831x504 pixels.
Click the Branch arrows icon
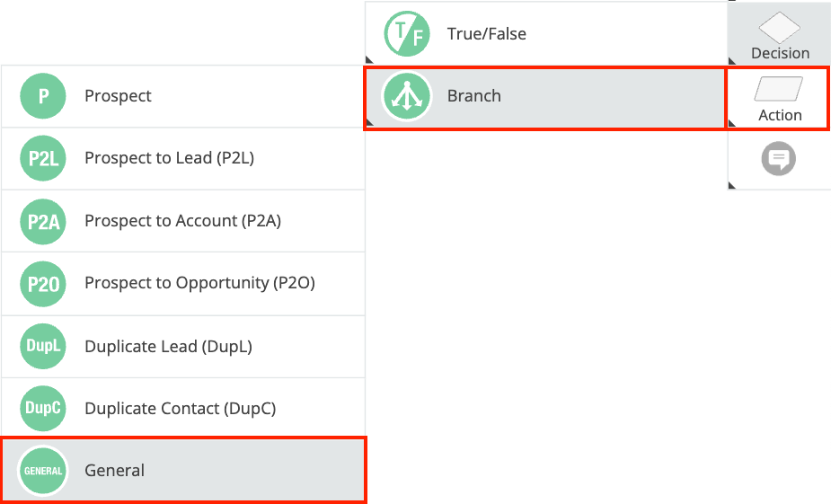tap(407, 96)
